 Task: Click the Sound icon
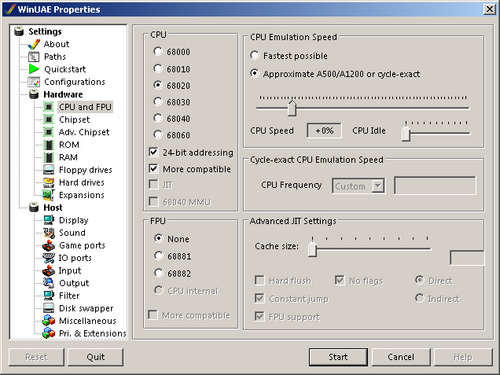pyautogui.click(x=49, y=233)
